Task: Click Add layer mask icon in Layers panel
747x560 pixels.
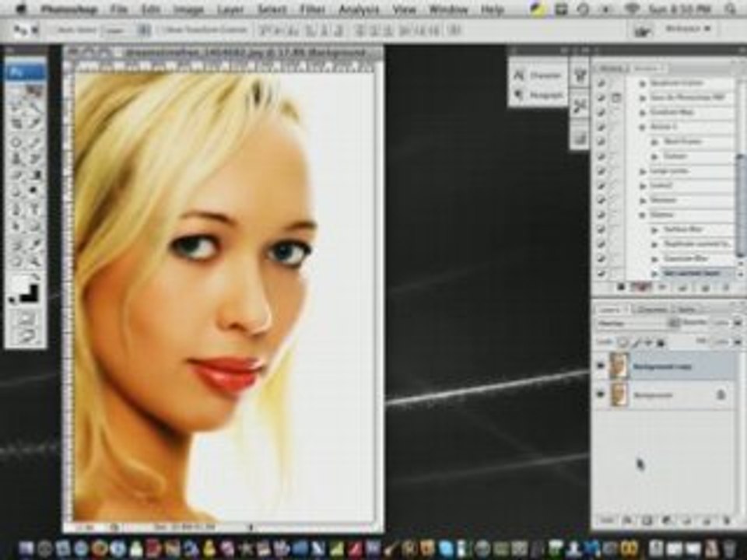Action: click(647, 521)
